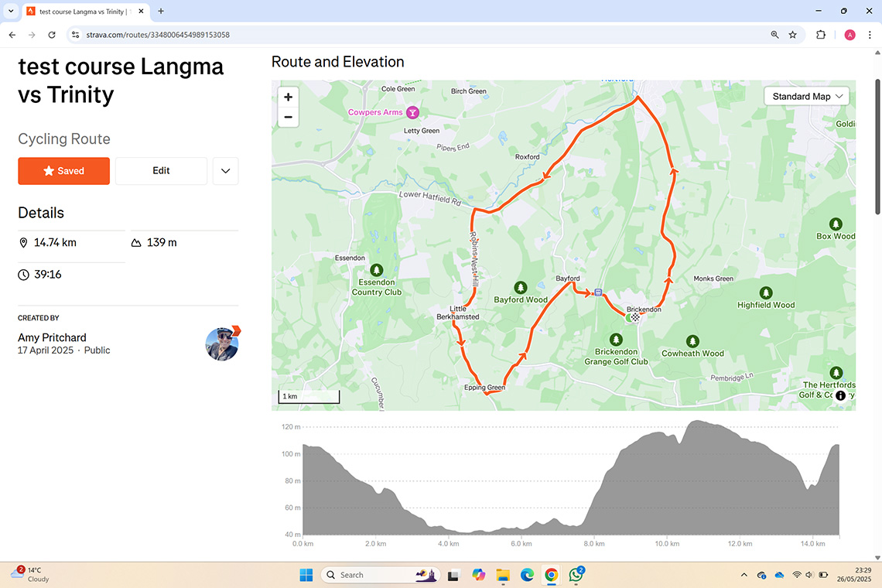Click the Essendon Country Club tree marker
882x588 pixels.
tap(377, 270)
